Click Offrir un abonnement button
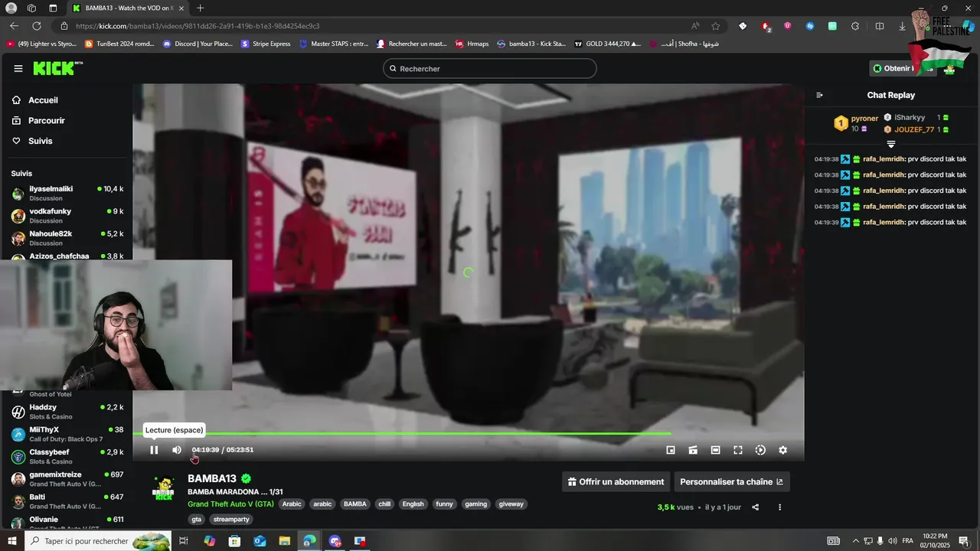 [616, 482]
